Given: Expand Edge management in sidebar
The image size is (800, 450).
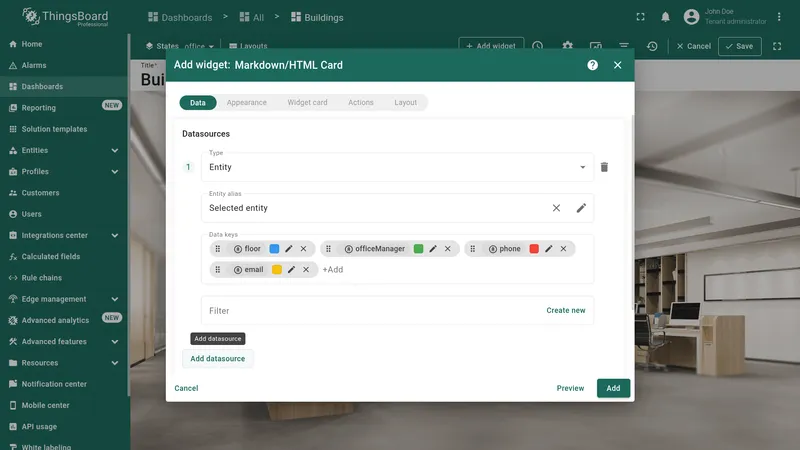Looking at the screenshot, I should (x=115, y=299).
